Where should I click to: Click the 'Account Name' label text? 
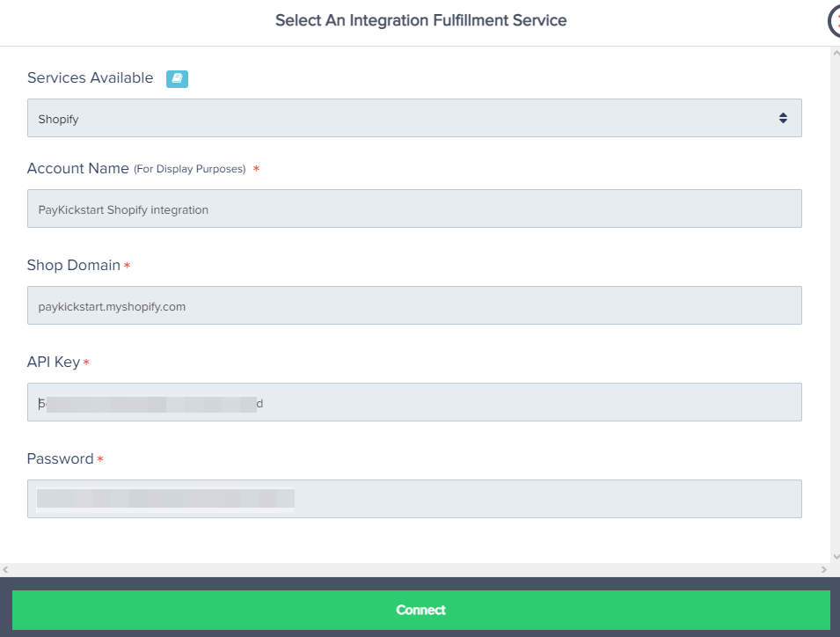tap(78, 168)
